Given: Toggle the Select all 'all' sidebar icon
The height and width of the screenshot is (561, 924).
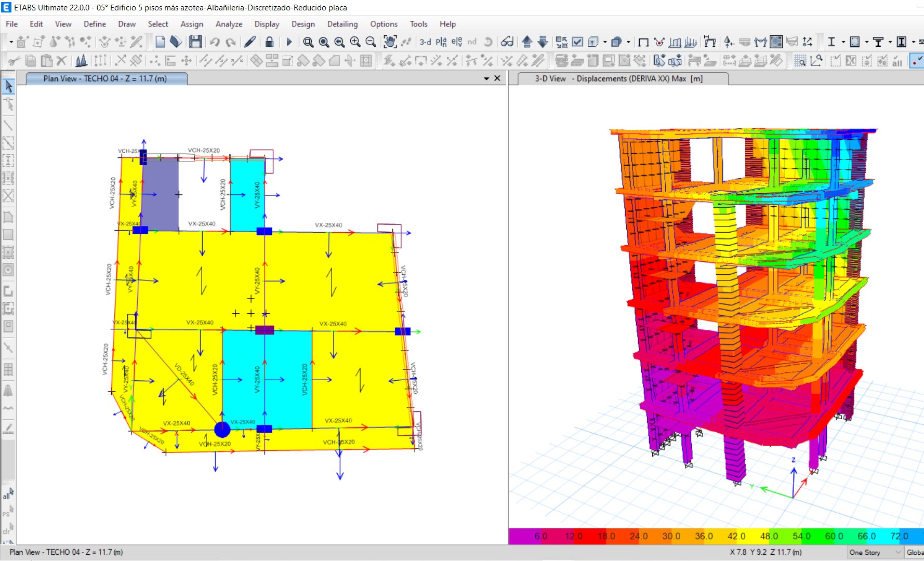Looking at the screenshot, I should click(x=8, y=492).
